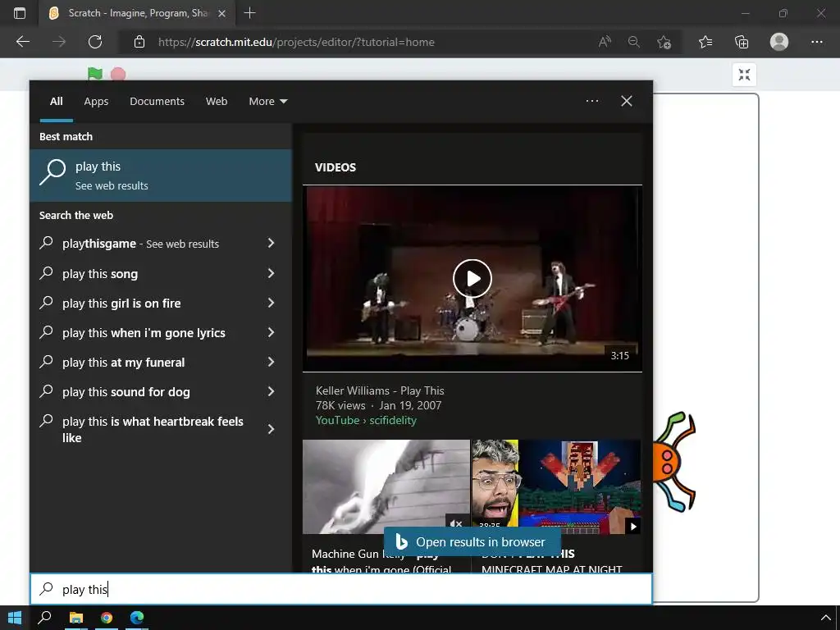Open a new browser tab
The width and height of the screenshot is (840, 630).
pos(249,13)
